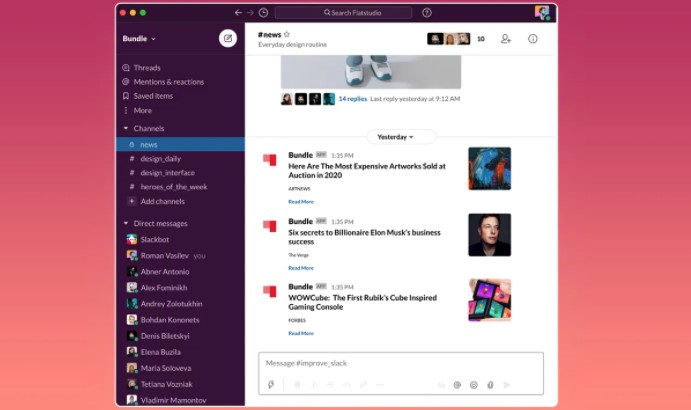Toggle code formatting in composer
This screenshot has width=691, height=410.
347,384
